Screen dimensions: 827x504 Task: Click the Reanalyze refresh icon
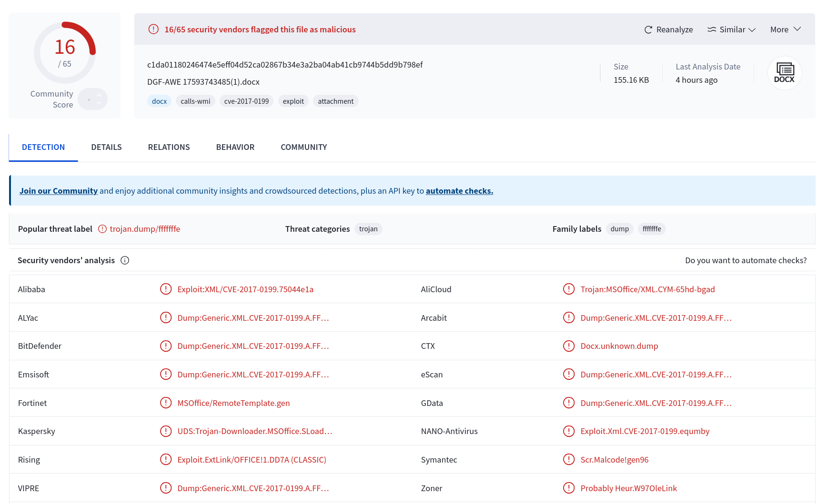tap(648, 30)
